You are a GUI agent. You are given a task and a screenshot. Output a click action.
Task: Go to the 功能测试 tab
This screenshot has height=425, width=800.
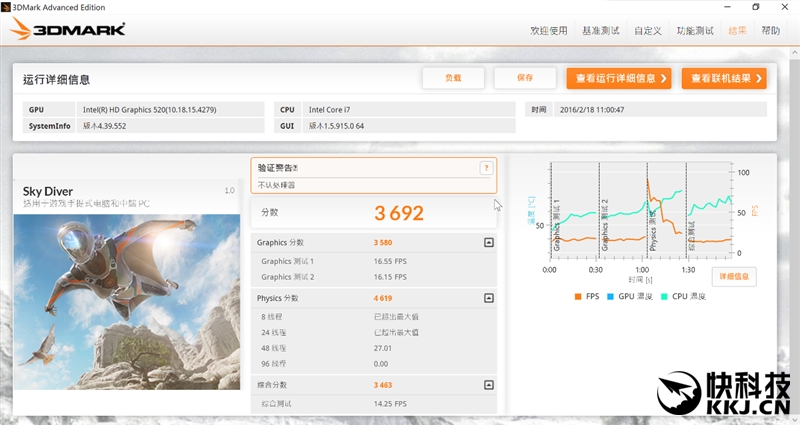695,31
